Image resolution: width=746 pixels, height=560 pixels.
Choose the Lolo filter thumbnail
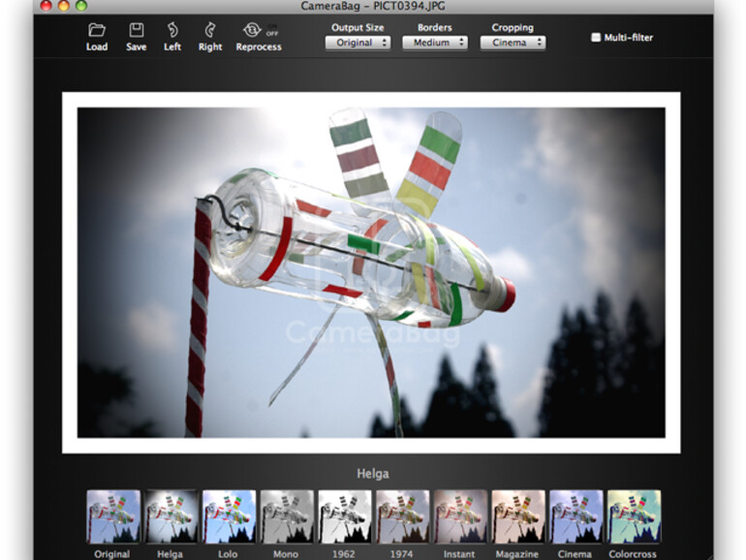tap(229, 516)
